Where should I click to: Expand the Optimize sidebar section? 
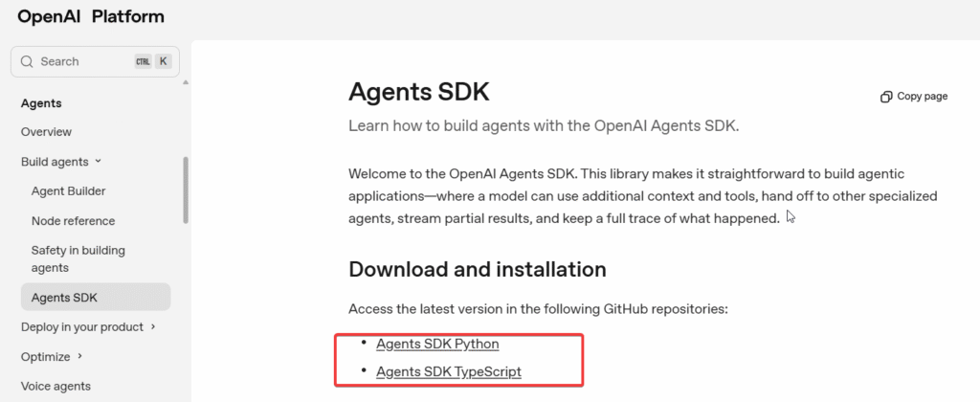pos(80,357)
